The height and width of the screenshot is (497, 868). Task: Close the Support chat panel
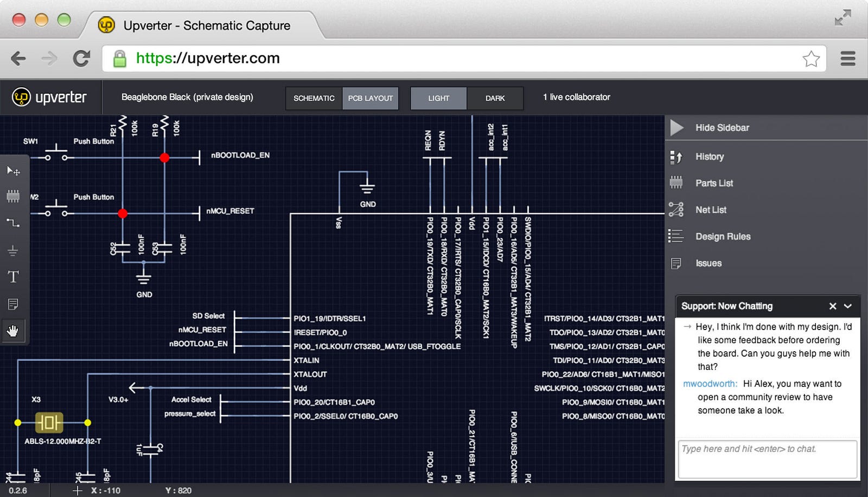pyautogui.click(x=833, y=306)
